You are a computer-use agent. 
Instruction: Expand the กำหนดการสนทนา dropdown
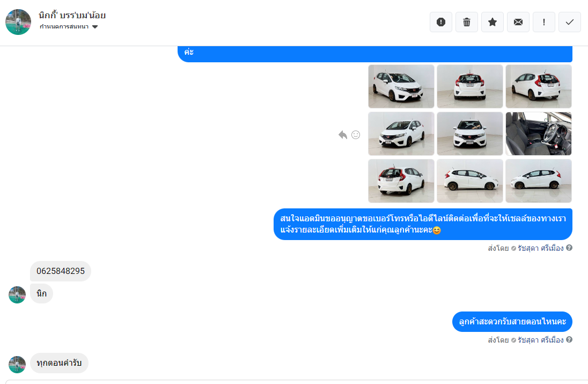point(69,27)
